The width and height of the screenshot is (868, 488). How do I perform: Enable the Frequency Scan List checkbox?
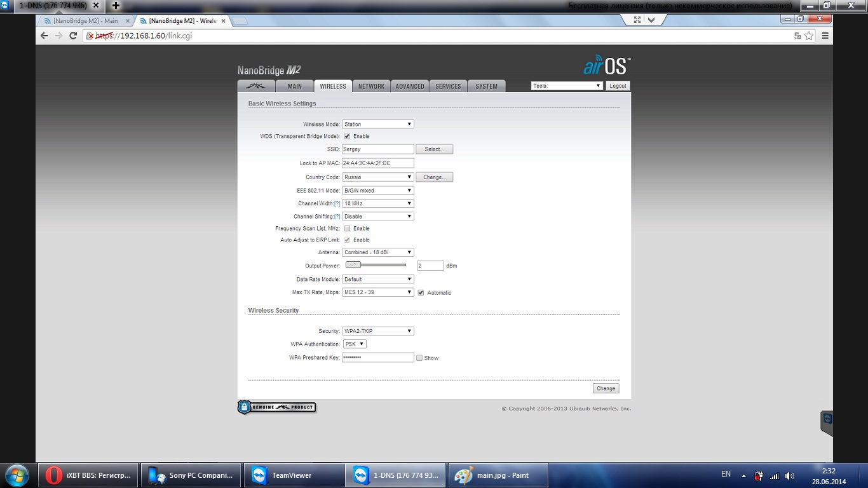pos(347,228)
